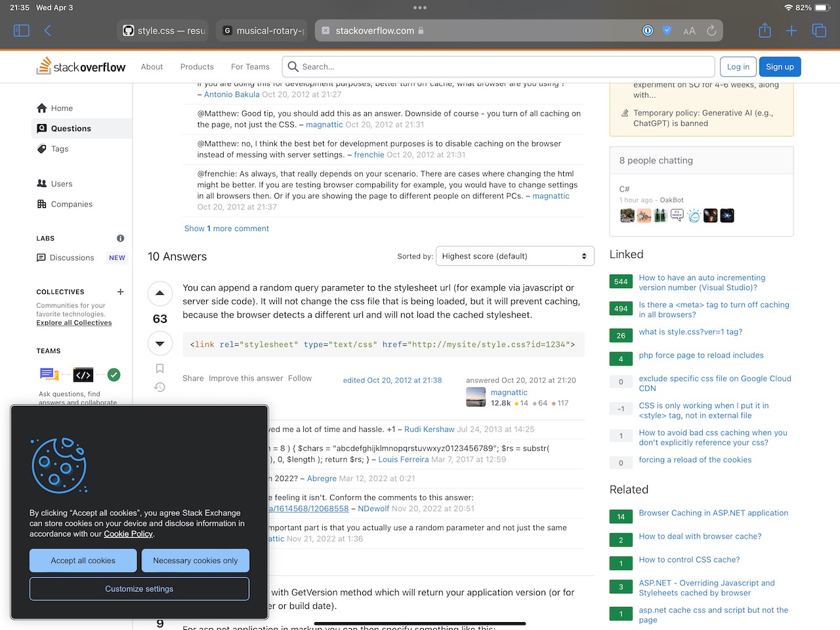Upvote the answer with score 63
840x630 pixels.
pos(159,294)
